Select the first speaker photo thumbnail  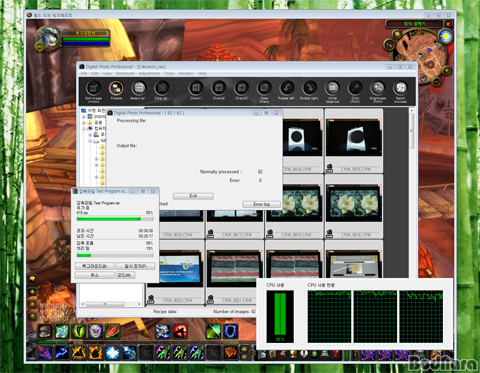303,137
